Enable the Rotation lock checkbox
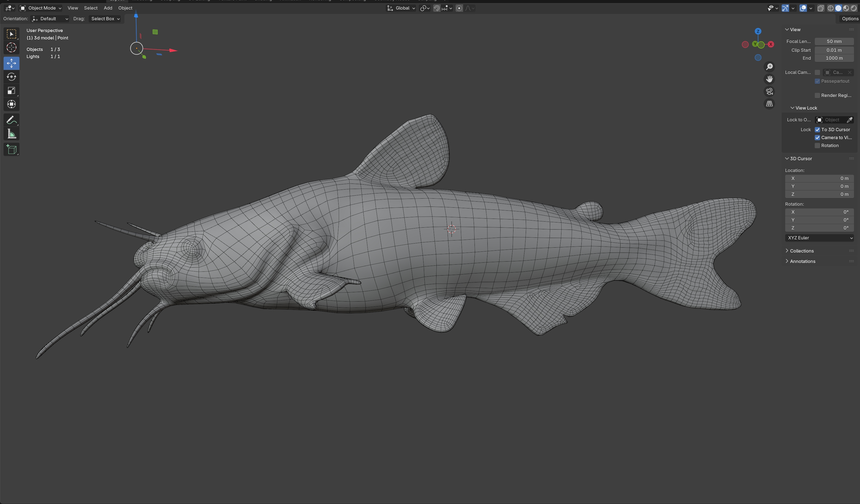860x504 pixels. [x=817, y=146]
